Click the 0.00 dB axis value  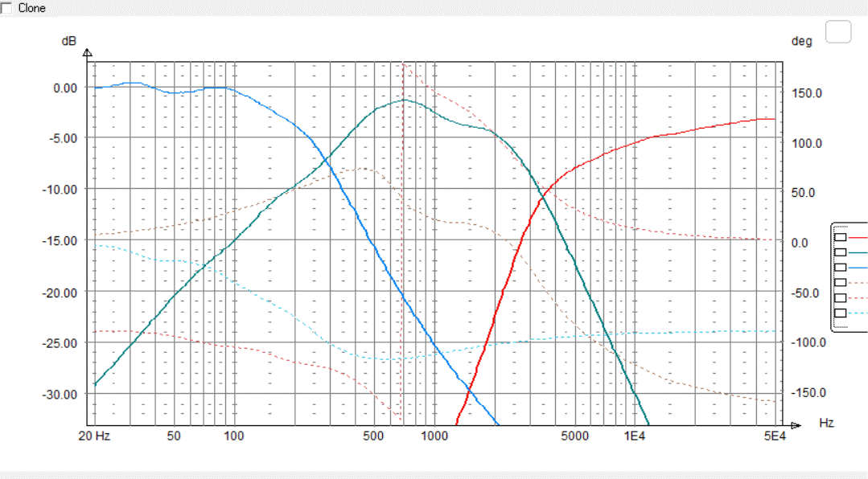coord(65,88)
